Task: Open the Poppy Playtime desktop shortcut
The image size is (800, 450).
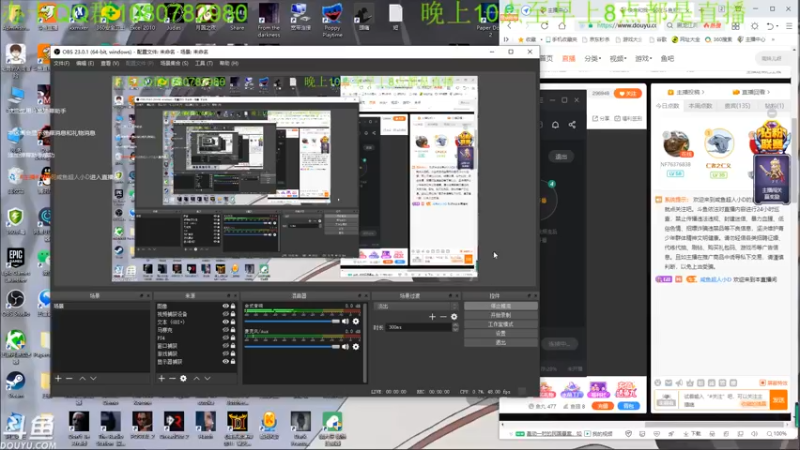Action: point(332,20)
